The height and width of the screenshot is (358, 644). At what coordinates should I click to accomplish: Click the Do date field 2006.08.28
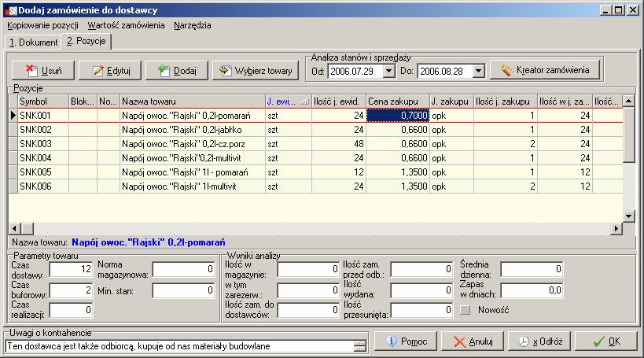pos(445,71)
